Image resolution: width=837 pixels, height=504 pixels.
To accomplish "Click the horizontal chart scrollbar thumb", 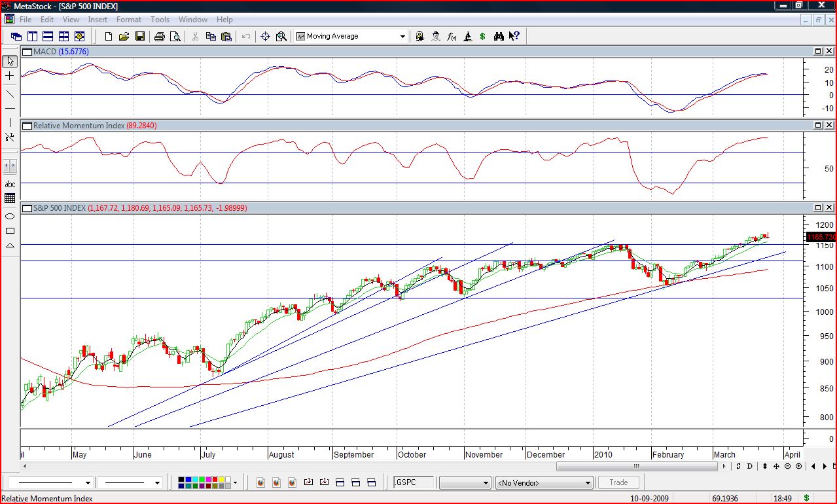I will (x=636, y=466).
